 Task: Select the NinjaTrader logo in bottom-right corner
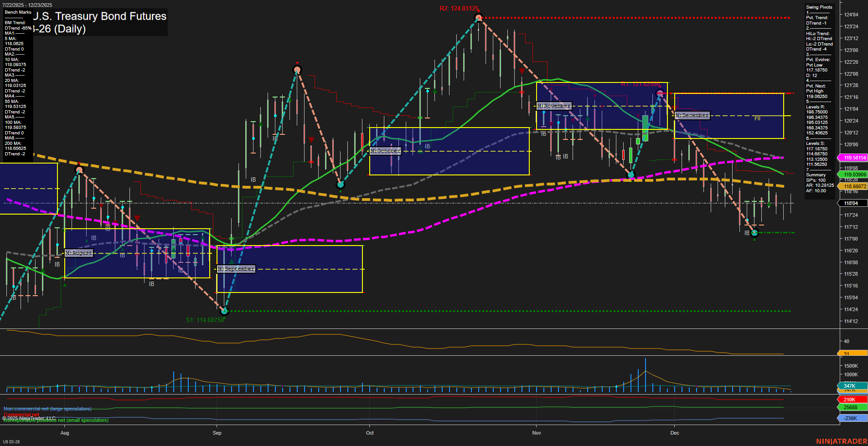(x=841, y=441)
